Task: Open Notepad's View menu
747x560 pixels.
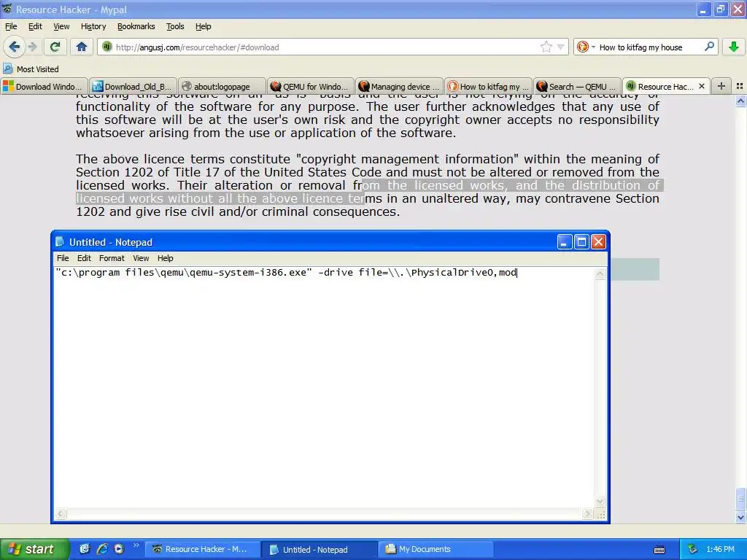Action: coord(141,258)
